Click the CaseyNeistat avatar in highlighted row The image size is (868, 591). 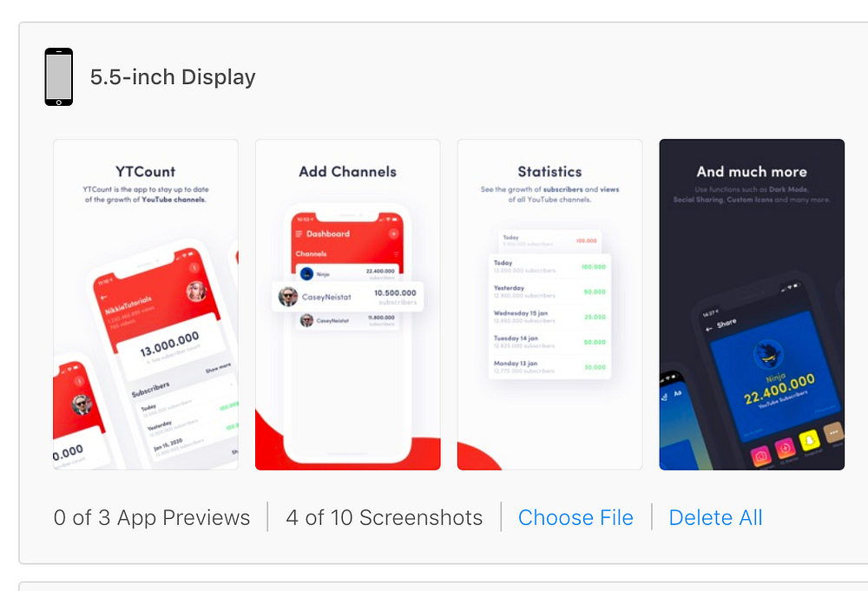click(288, 297)
